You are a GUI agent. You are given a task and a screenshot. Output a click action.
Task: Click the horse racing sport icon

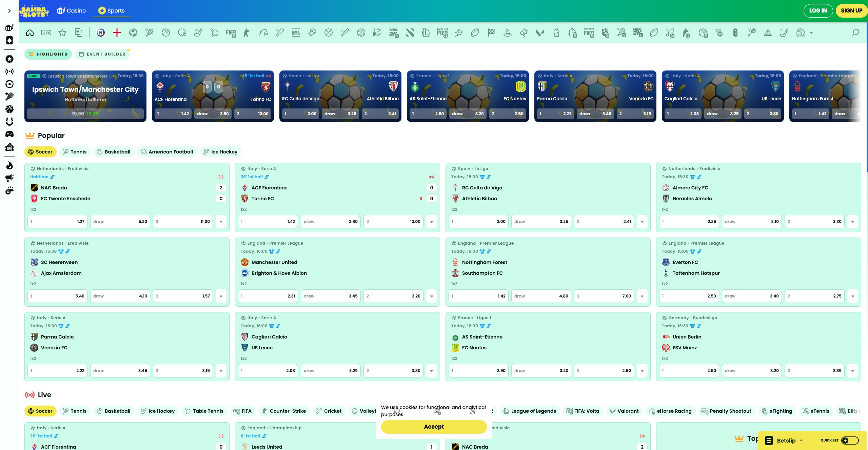point(263,33)
